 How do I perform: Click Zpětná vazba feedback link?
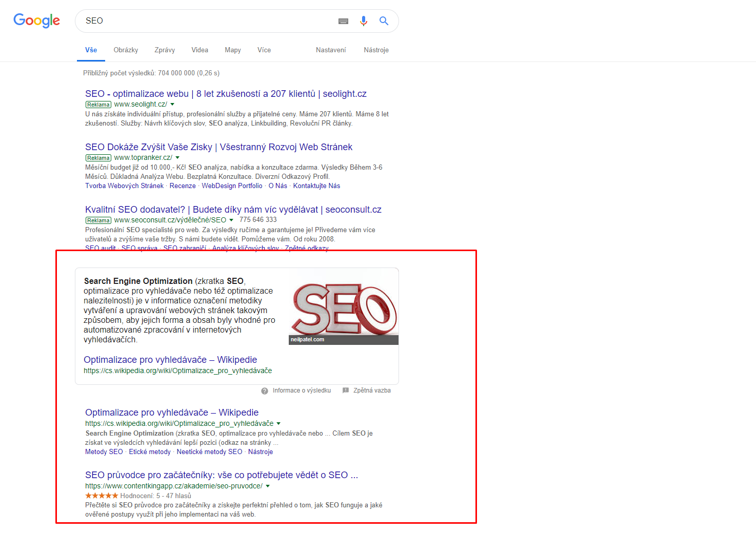[x=372, y=391]
